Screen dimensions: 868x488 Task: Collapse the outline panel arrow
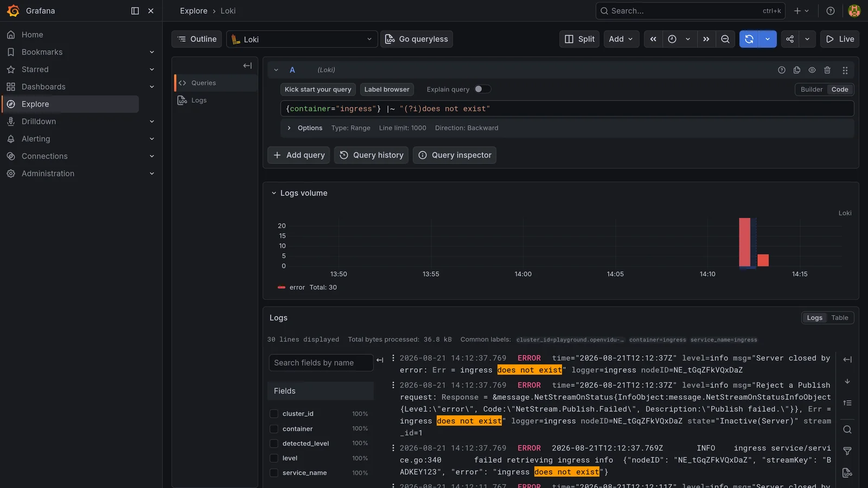tap(247, 66)
